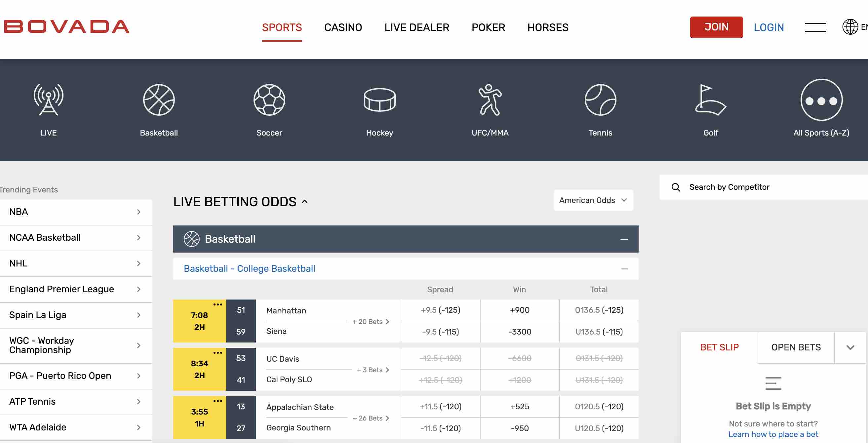
Task: Click the LOGIN link
Action: coord(769,28)
